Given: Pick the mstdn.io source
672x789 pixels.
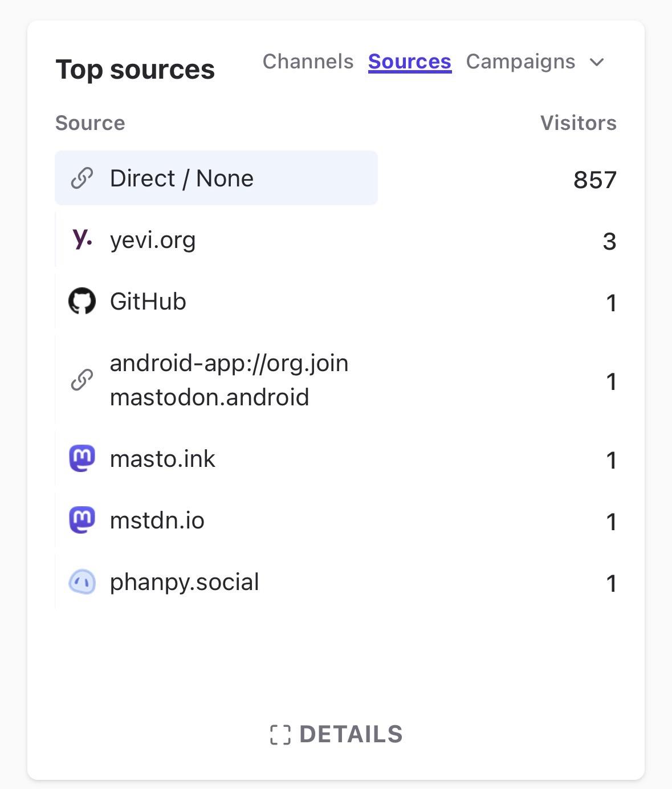Looking at the screenshot, I should pos(157,520).
